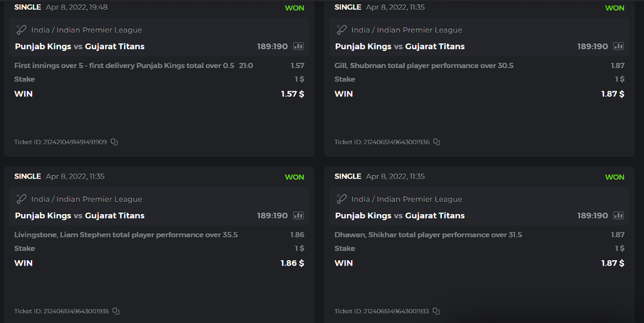Click cricket sport icon in the Livingstone card
The width and height of the screenshot is (644, 323).
21,199
